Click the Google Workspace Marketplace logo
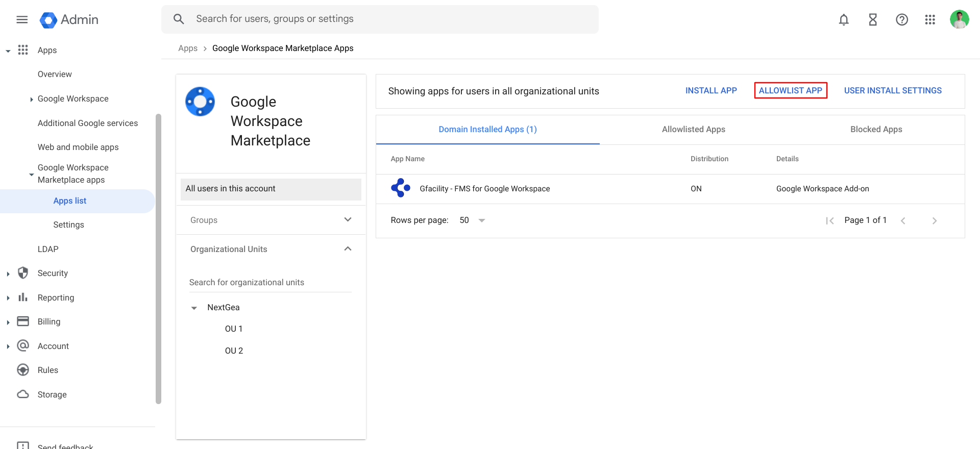The image size is (980, 449). pyautogui.click(x=200, y=102)
